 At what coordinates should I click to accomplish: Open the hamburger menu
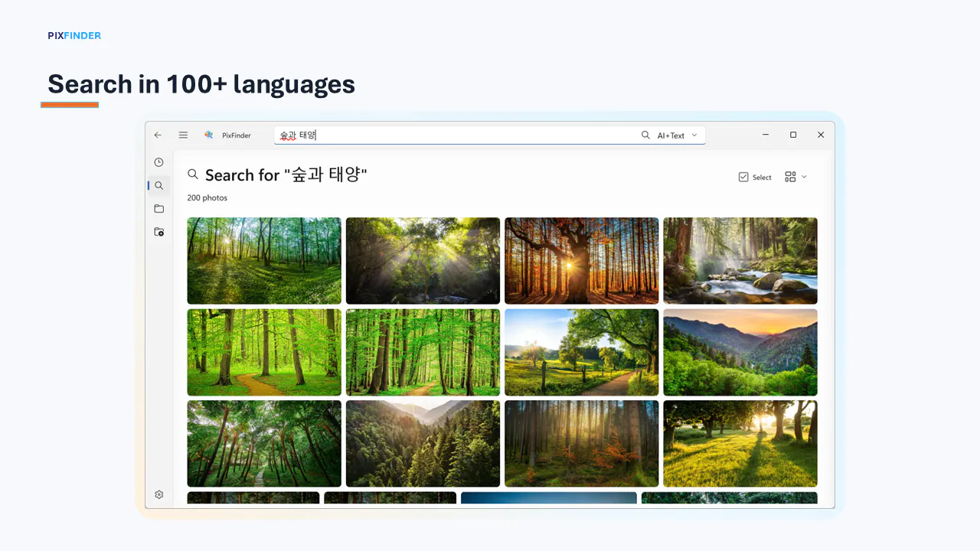183,135
